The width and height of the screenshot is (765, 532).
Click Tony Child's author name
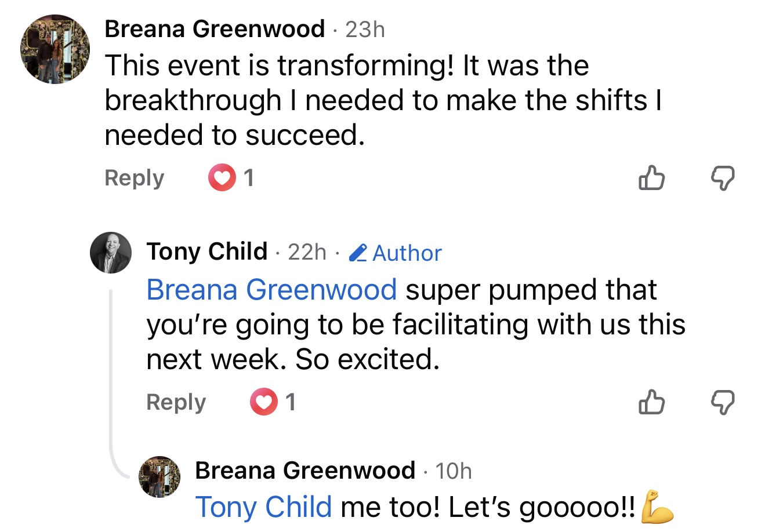pyautogui.click(x=207, y=252)
